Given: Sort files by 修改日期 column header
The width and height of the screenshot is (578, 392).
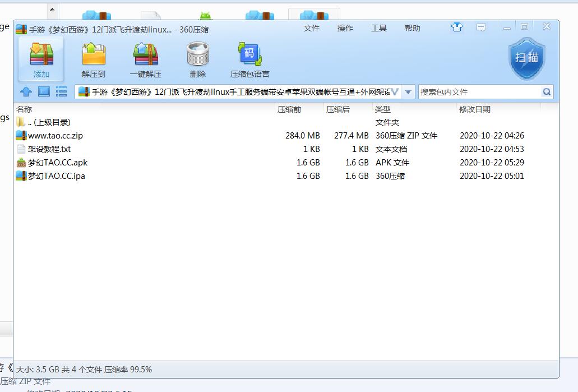Looking at the screenshot, I should pos(474,109).
